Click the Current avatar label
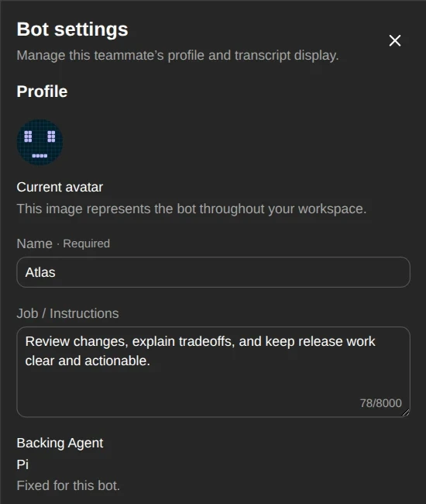This screenshot has width=426, height=504. tap(60, 187)
